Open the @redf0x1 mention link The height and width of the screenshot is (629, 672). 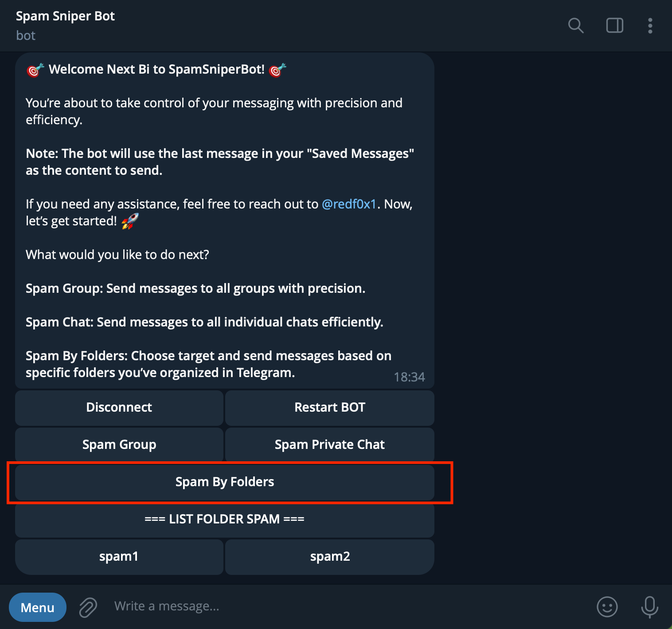coord(349,204)
